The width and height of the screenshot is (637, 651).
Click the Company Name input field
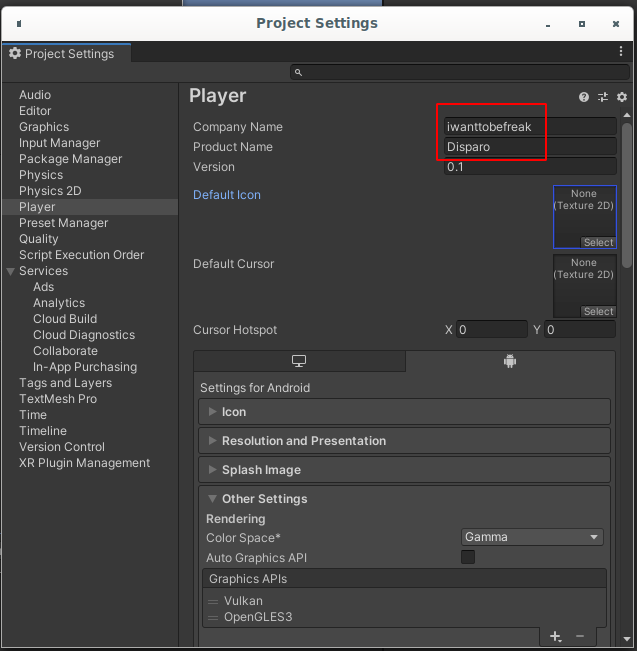point(530,127)
